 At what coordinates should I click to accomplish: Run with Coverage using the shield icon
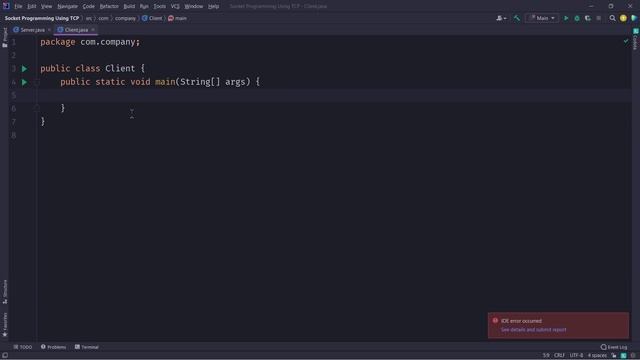588,18
